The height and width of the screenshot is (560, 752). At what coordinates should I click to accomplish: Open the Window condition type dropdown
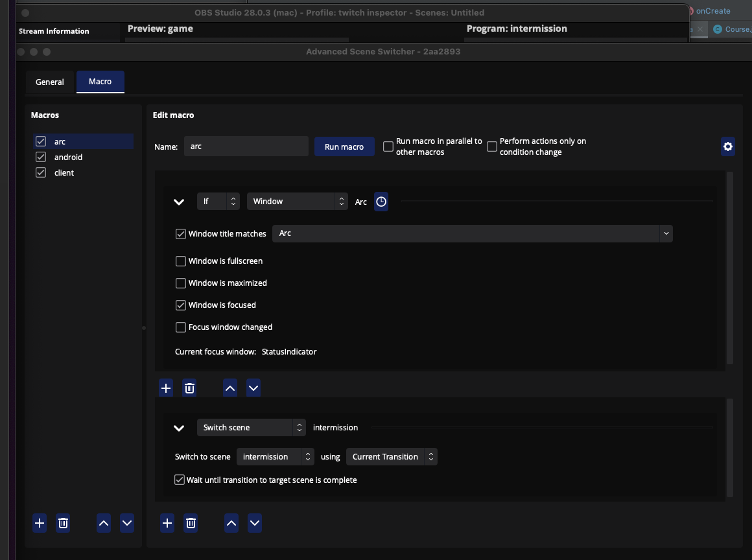[297, 201]
